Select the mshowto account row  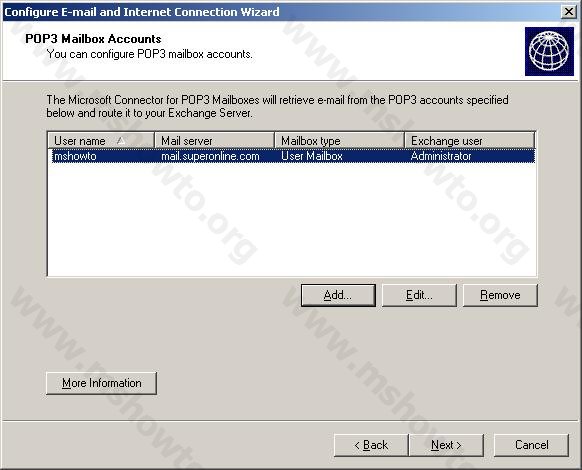292,156
